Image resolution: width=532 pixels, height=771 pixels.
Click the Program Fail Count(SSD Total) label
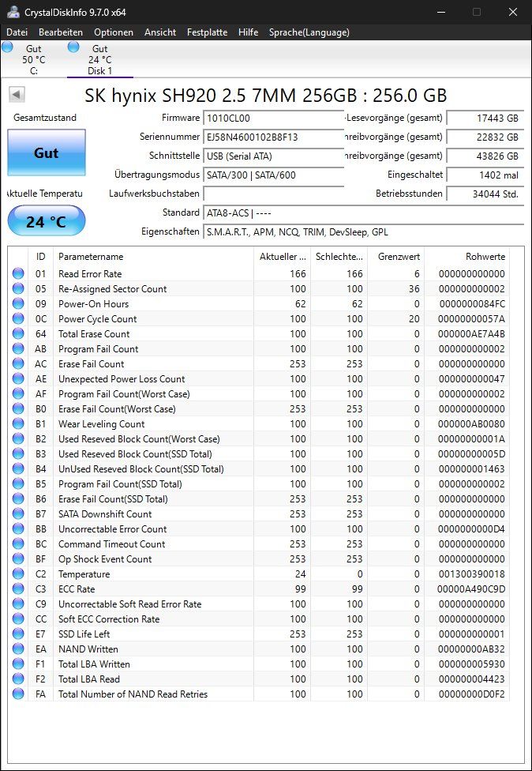120,483
